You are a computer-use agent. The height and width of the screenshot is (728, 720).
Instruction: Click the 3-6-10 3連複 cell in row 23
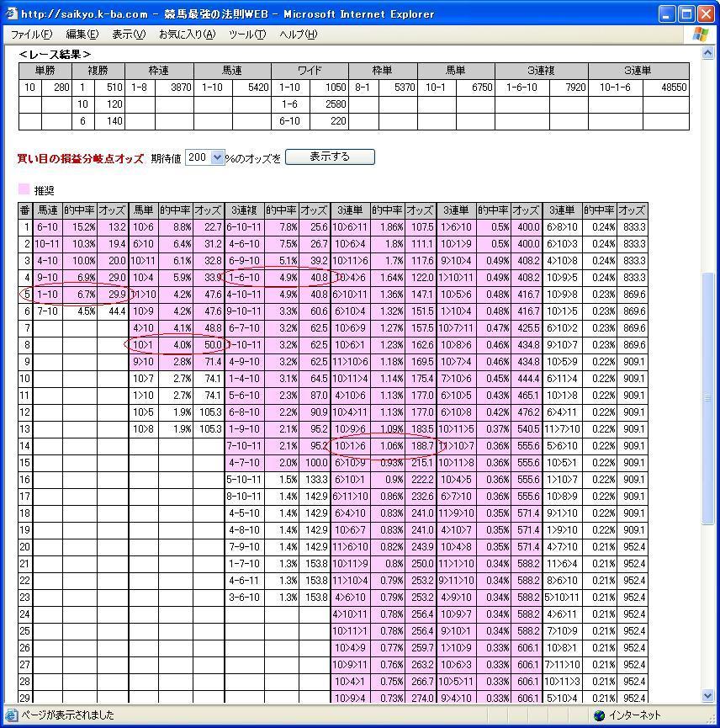pyautogui.click(x=245, y=598)
